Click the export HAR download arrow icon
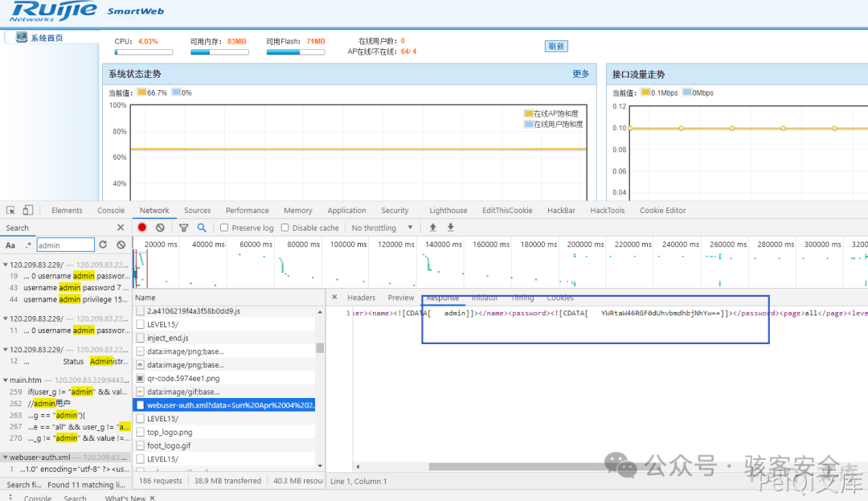The height and width of the screenshot is (501, 868). pyautogui.click(x=451, y=228)
